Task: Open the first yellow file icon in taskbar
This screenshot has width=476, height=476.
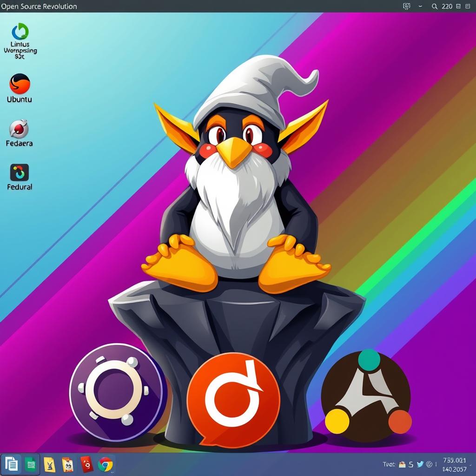Action: pyautogui.click(x=49, y=464)
